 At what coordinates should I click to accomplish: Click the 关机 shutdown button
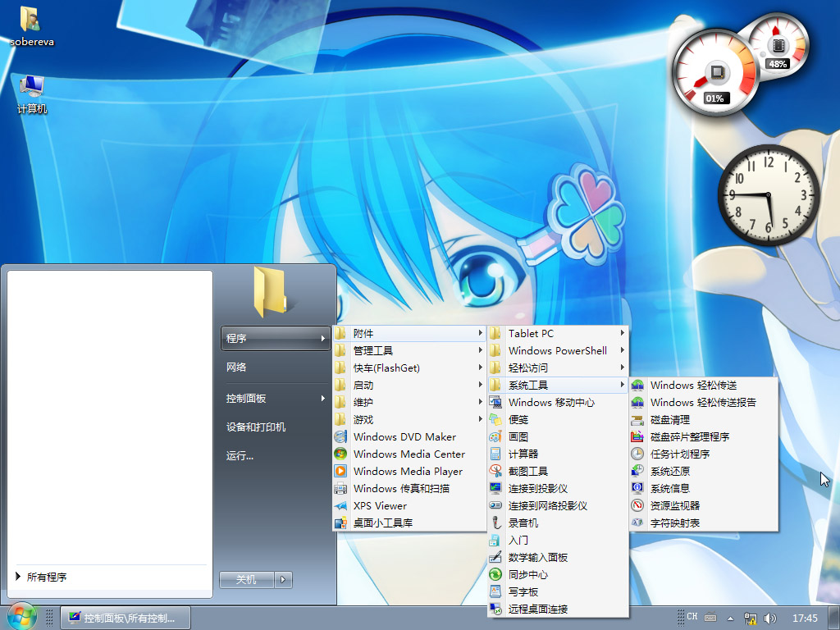(x=246, y=579)
